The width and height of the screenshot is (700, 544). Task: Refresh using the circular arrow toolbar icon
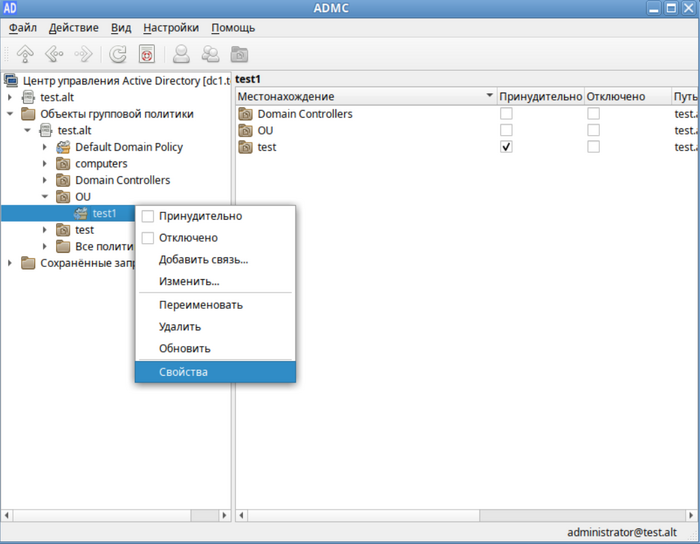[118, 54]
